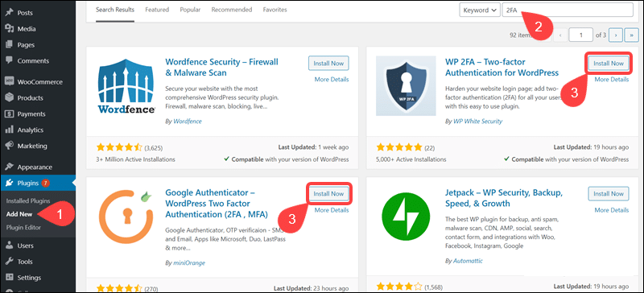Open the Plugin Editor submenu item

click(x=23, y=227)
